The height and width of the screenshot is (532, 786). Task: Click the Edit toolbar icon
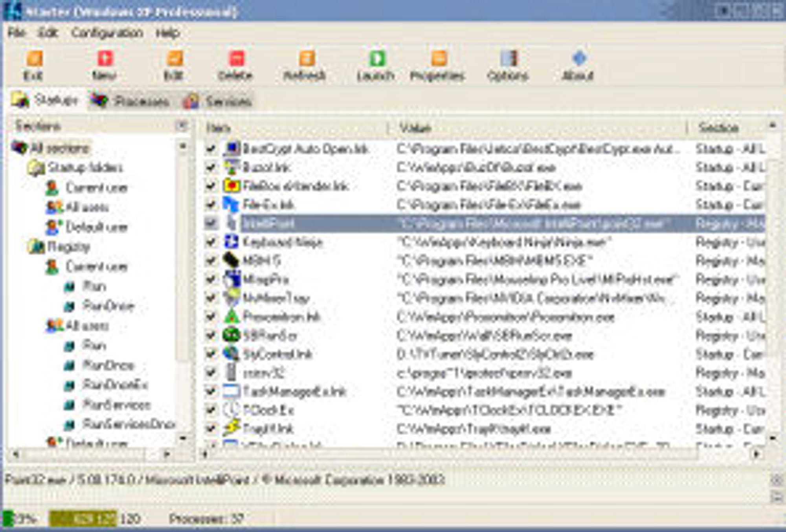[174, 59]
